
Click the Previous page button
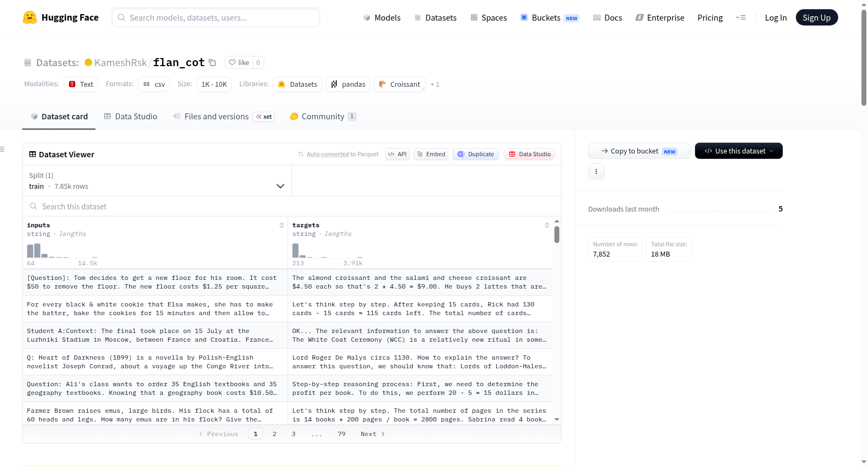[219, 434]
